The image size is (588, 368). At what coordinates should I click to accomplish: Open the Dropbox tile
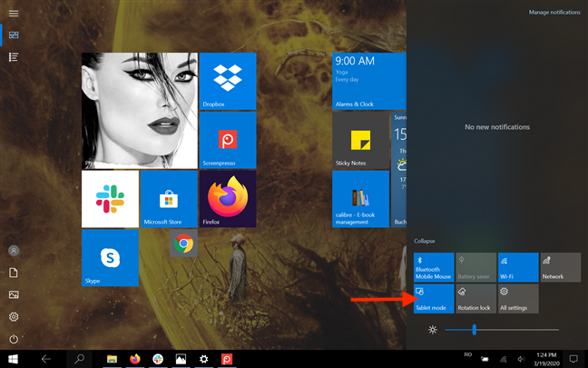[228, 81]
